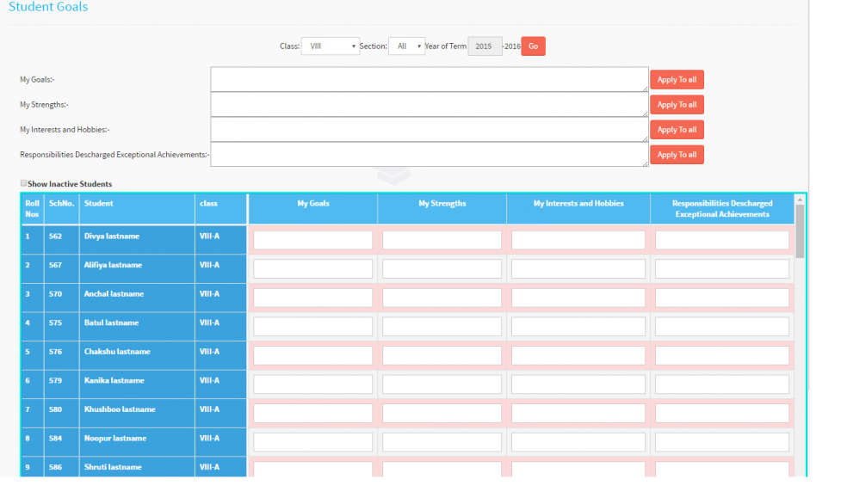841x504 pixels.
Task: Click Responsibilities field for Alifiya lastname
Action: pos(721,269)
